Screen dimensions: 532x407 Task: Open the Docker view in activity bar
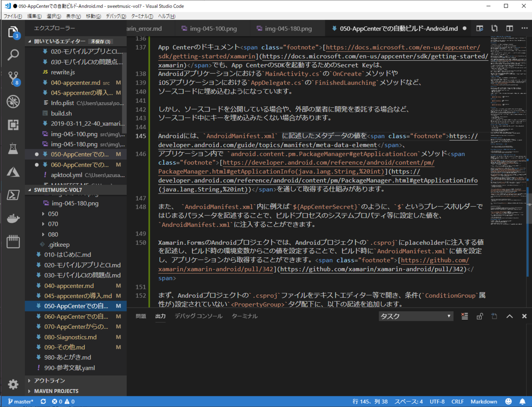point(13,218)
